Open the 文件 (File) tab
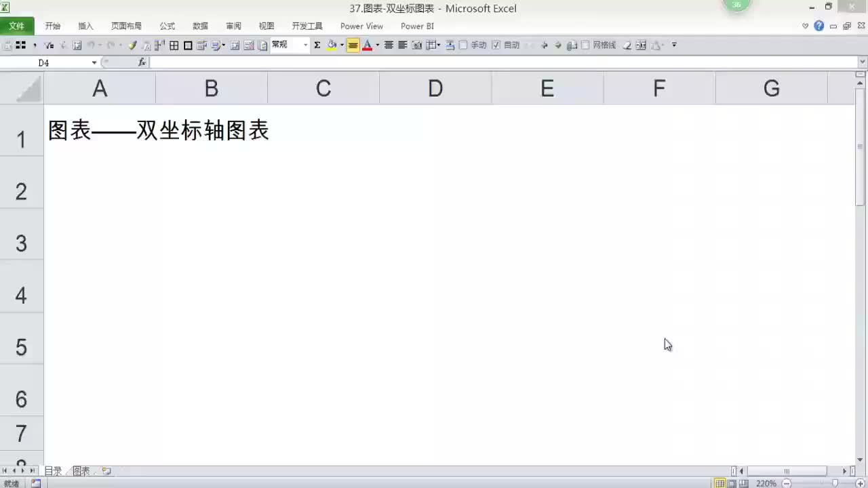Image resolution: width=868 pixels, height=488 pixels. 16,26
